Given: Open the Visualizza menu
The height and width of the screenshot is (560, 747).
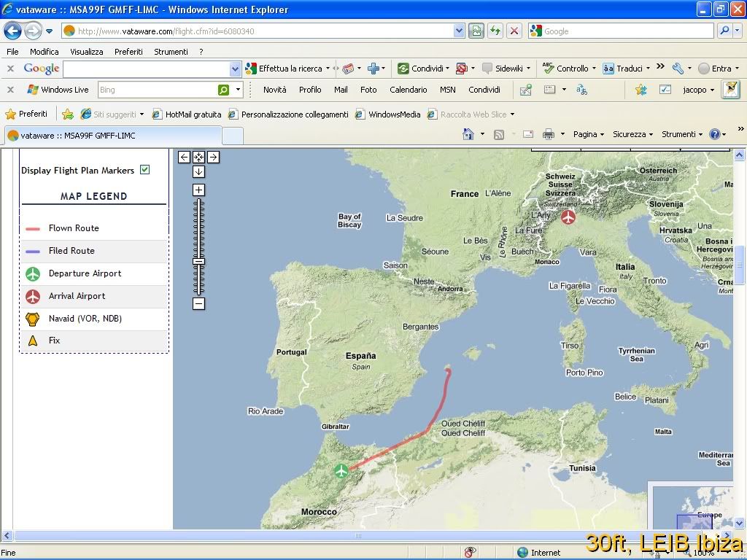Looking at the screenshot, I should click(86, 52).
